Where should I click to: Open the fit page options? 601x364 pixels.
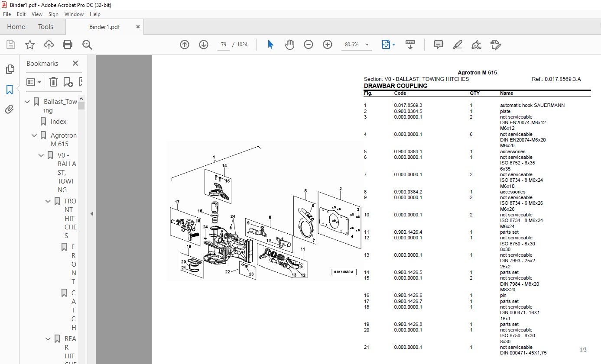(x=388, y=45)
